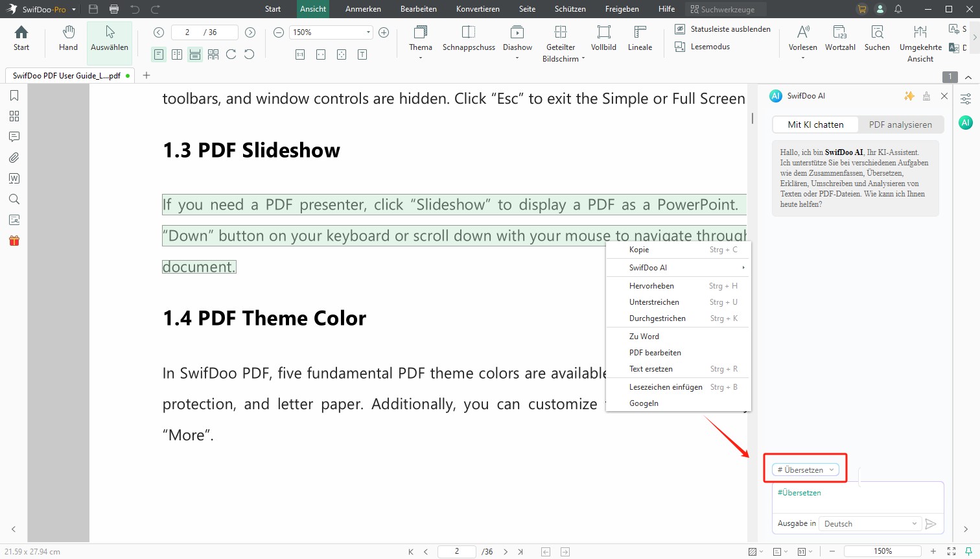The height and width of the screenshot is (559, 980).
Task: Go to next page using toolbar arrow
Action: coord(250,32)
